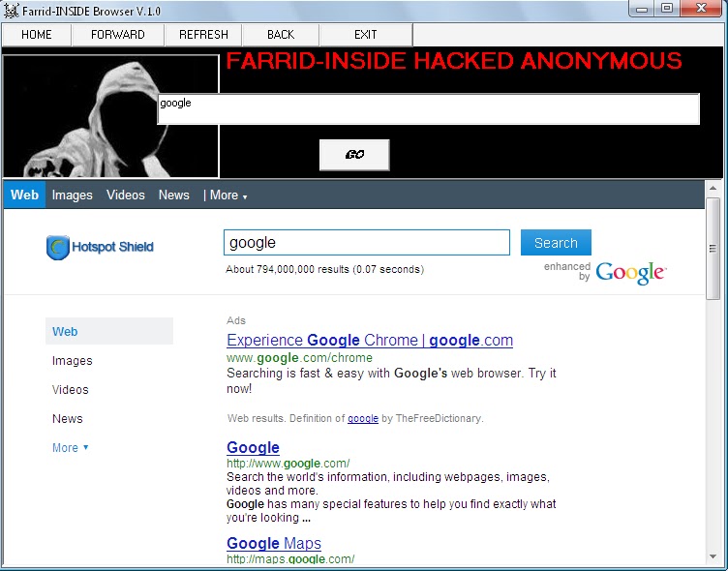Screen dimensions: 728x571
Task: Click the http://www.google.com/ URL text
Action: pyautogui.click(x=288, y=464)
